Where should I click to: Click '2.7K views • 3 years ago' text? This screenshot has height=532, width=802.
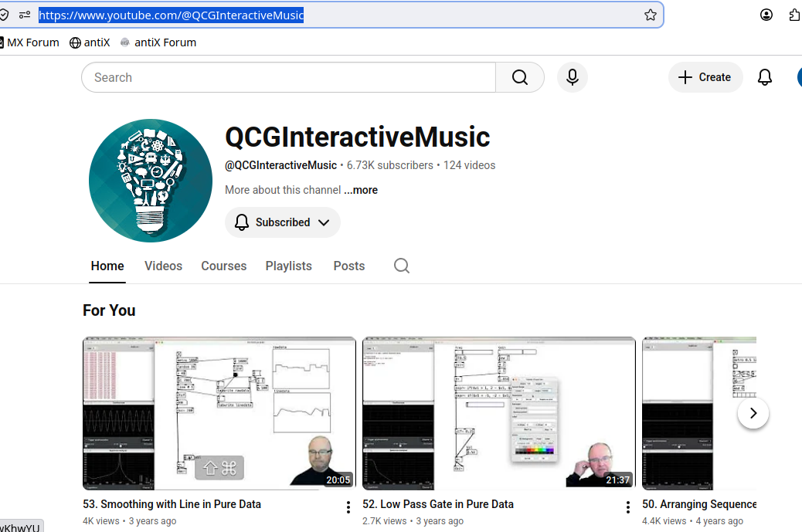pos(413,521)
